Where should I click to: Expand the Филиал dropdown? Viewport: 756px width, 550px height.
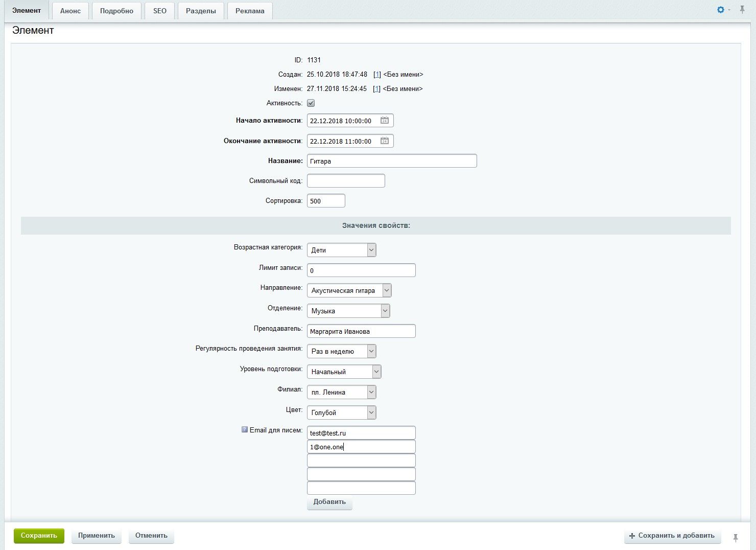tap(342, 392)
